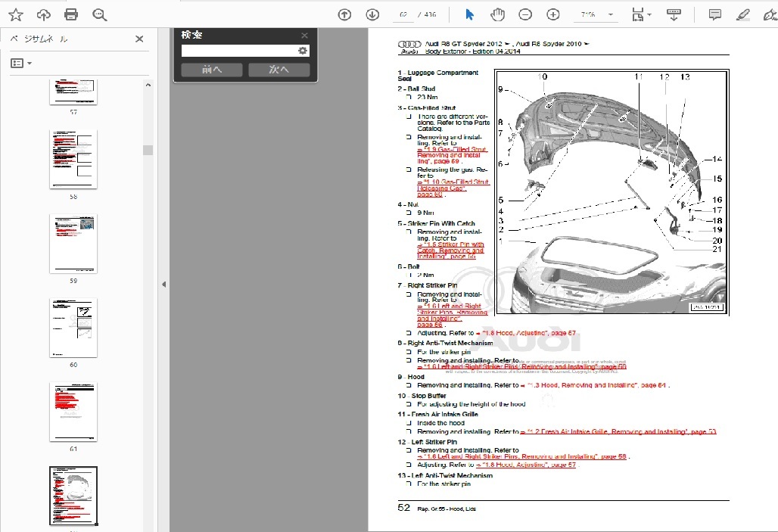Add a comment with the speech bubble icon
This screenshot has height=532, width=778.
click(x=715, y=15)
